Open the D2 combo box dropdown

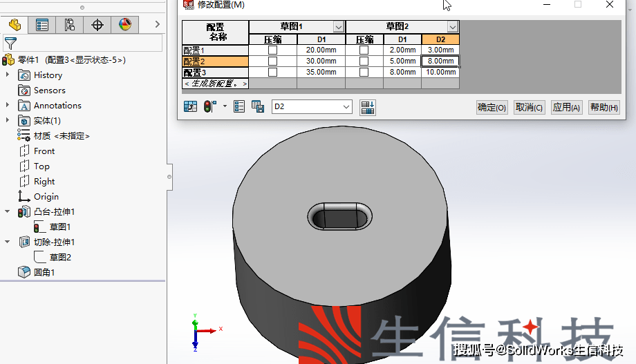346,107
